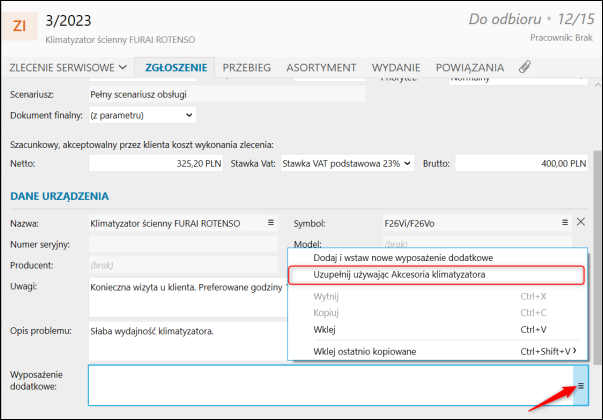Screen dimensions: 603x420
Task: Select Wytnij in the context menu
Action: tap(437, 297)
